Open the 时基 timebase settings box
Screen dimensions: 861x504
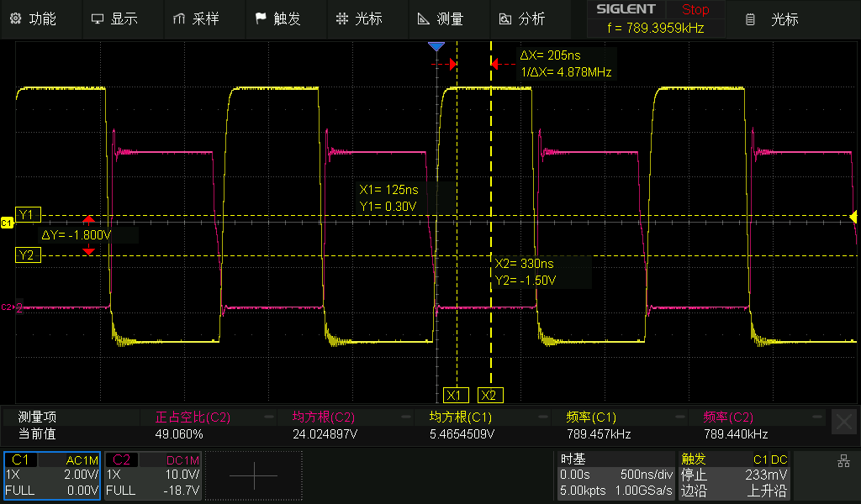[615, 475]
